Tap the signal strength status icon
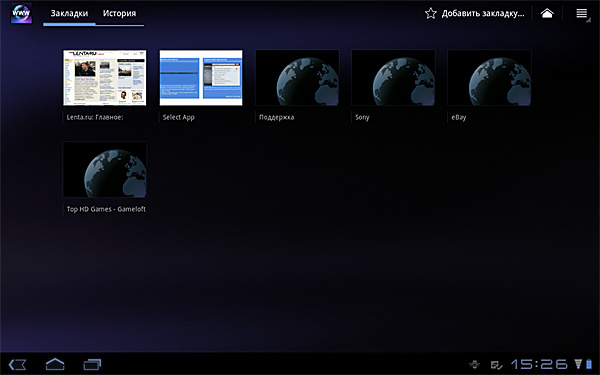This screenshot has height=375, width=600. 578,364
